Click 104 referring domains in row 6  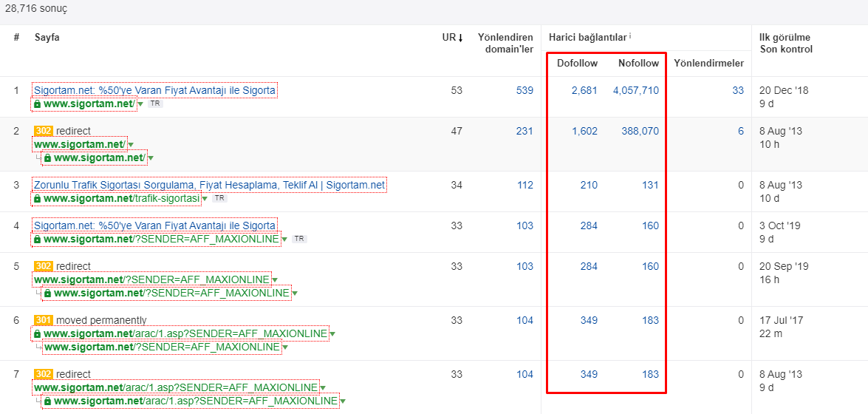click(x=524, y=320)
